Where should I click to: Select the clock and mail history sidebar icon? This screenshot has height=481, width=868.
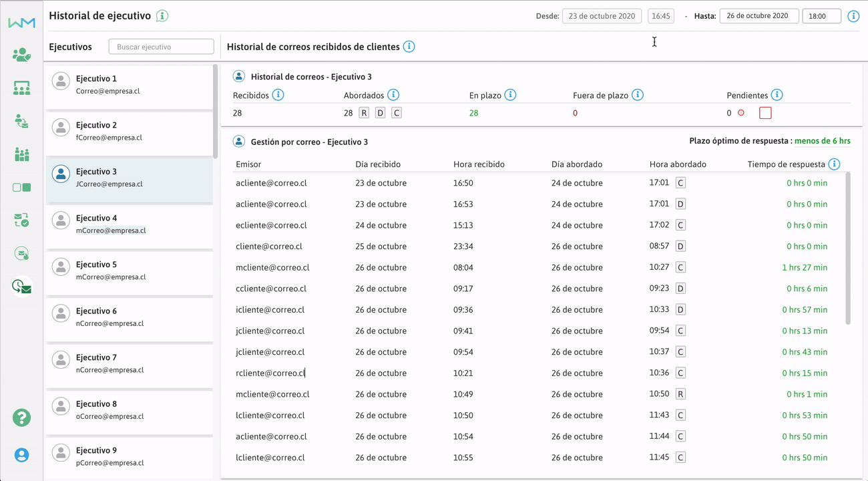click(x=21, y=287)
